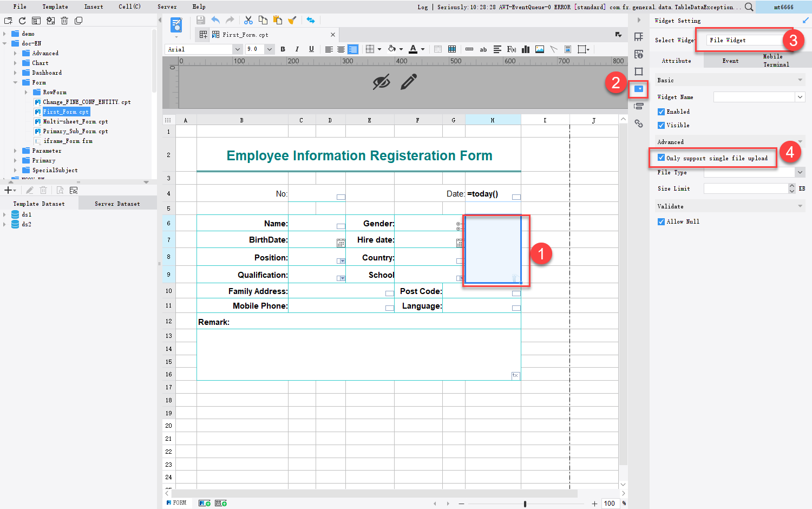812x509 pixels.
Task: Click the Save icon in the toolbar
Action: tap(200, 20)
